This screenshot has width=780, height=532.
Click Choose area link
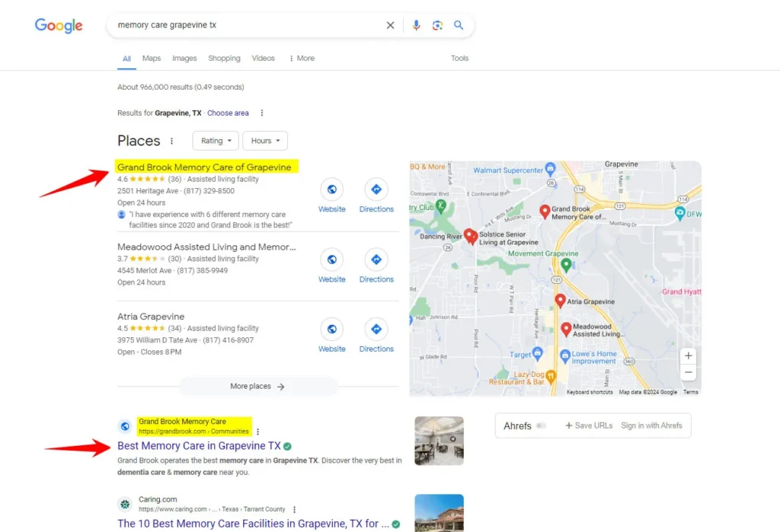click(228, 113)
